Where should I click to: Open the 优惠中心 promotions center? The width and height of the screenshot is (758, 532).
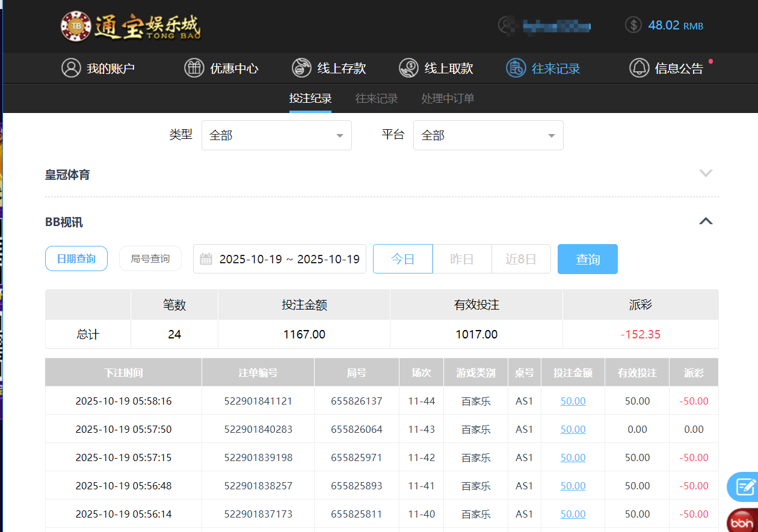click(221, 68)
